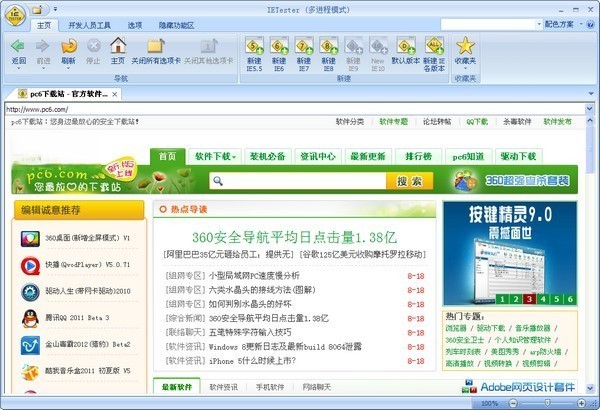600x410 pixels.
Task: Open a new IE9 tab
Action: click(x=353, y=46)
